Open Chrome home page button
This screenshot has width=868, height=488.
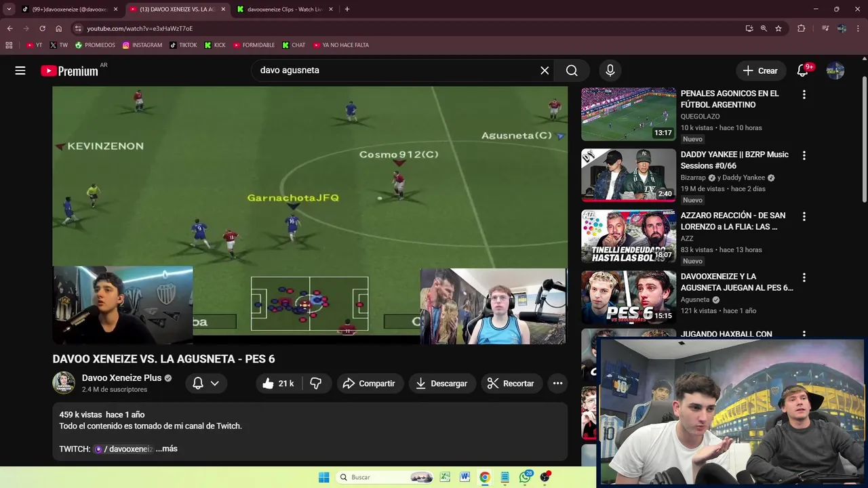tap(58, 28)
